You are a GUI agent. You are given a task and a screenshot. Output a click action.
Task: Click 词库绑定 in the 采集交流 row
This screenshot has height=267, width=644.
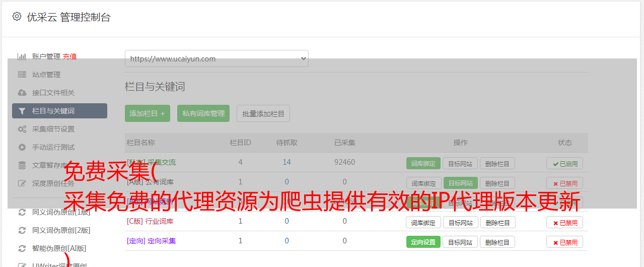click(423, 163)
